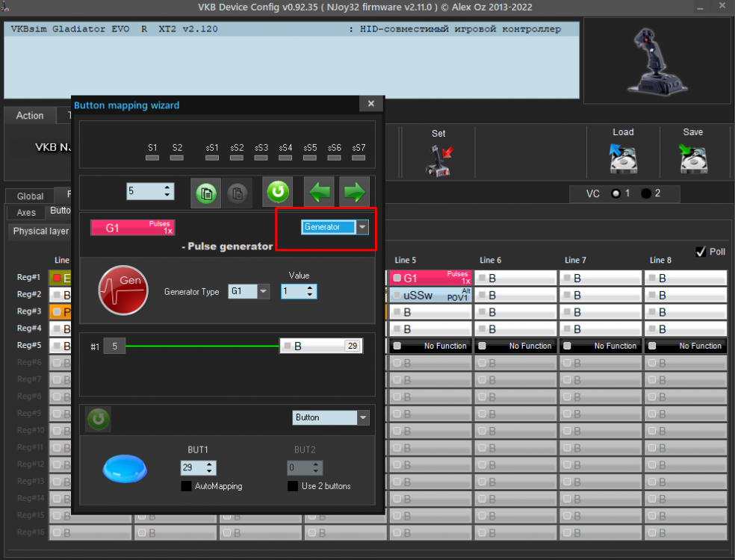
Task: Click the B 29 mapping cell in wizard
Action: (x=321, y=346)
